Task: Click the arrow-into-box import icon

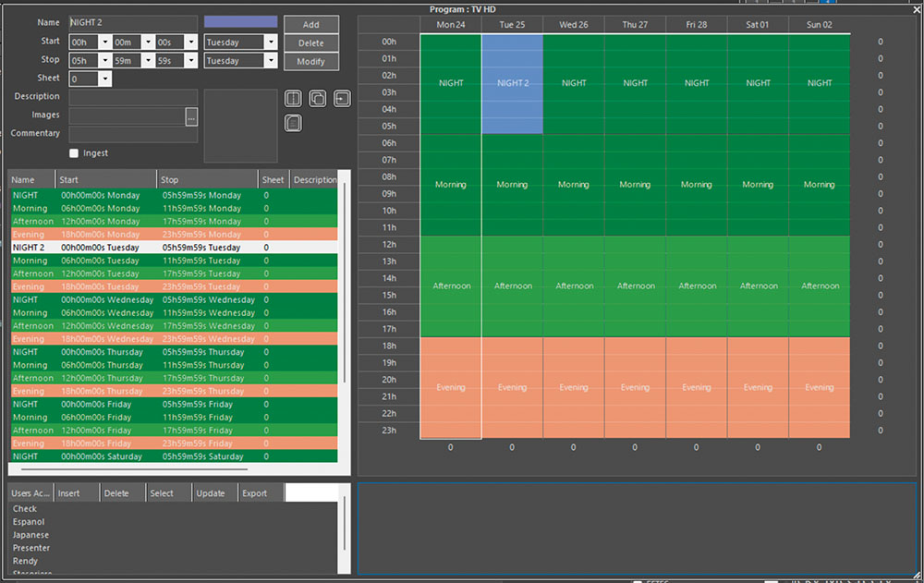Action: [x=342, y=98]
